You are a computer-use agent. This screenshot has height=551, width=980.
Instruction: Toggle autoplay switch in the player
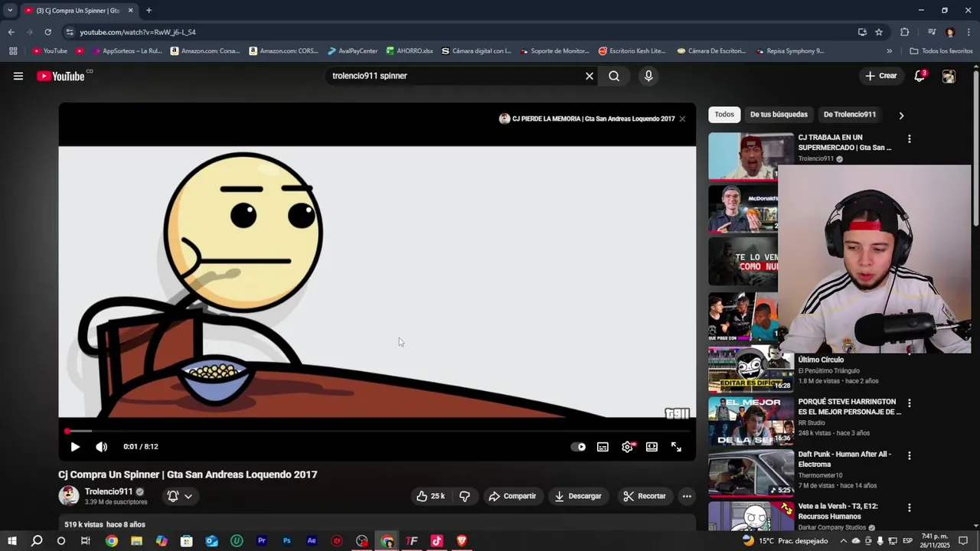click(x=578, y=447)
